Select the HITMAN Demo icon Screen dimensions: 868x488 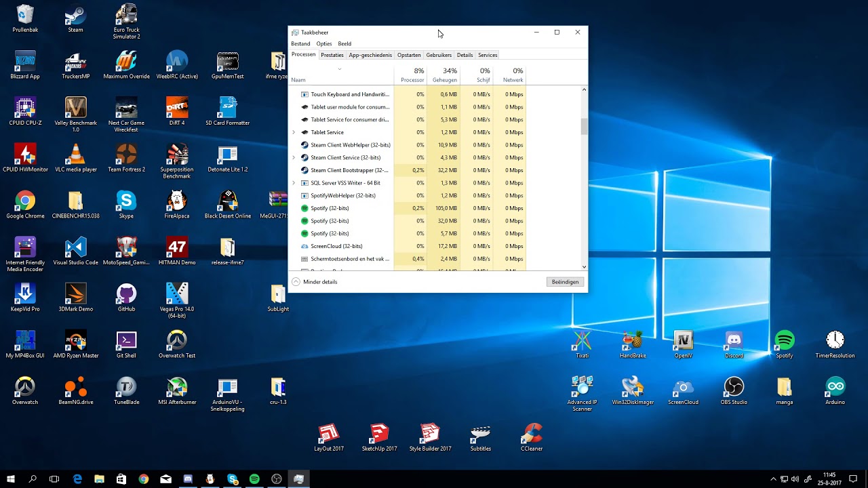click(177, 251)
